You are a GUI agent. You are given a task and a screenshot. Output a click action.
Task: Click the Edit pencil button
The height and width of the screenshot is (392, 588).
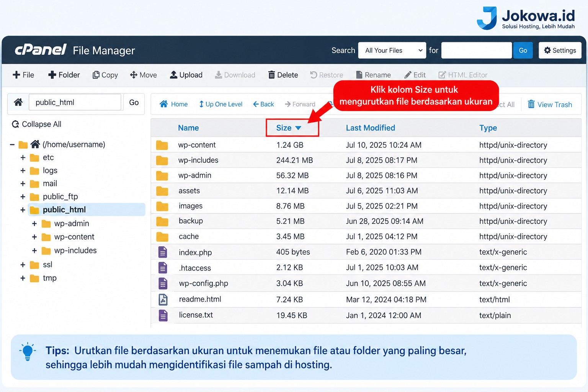click(415, 75)
